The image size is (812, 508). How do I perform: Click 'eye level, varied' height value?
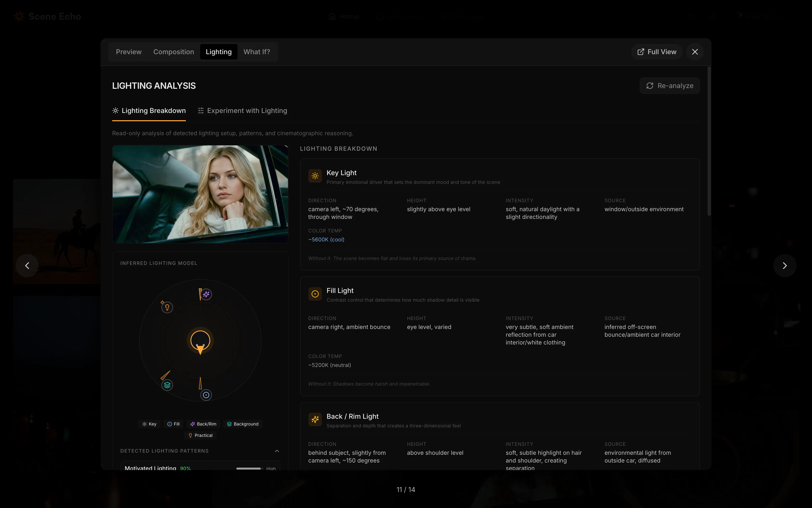click(x=429, y=327)
